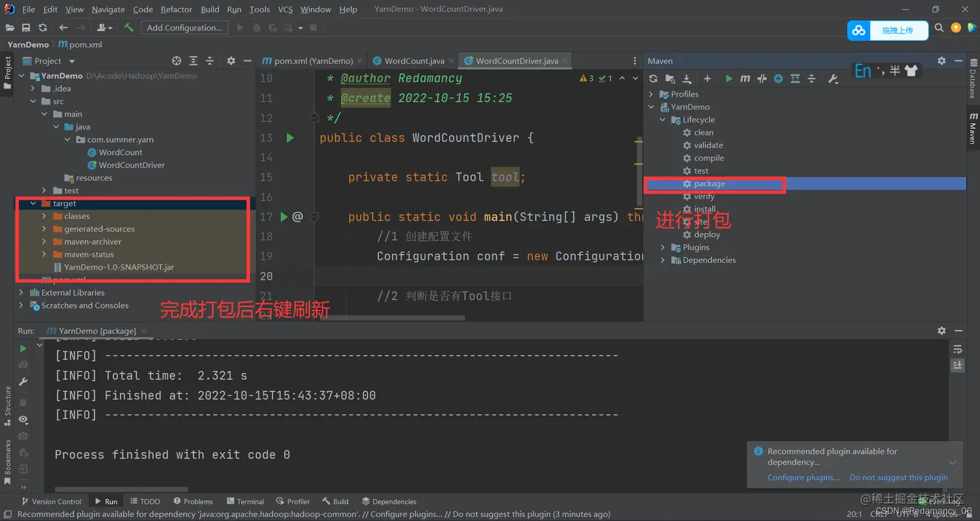This screenshot has height=521, width=980.
Task: Click Add Configuration button
Action: click(x=184, y=28)
